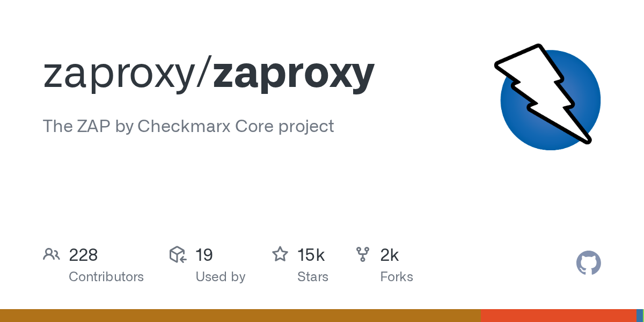Click the ZAP lightning bolt logo

coord(548,97)
